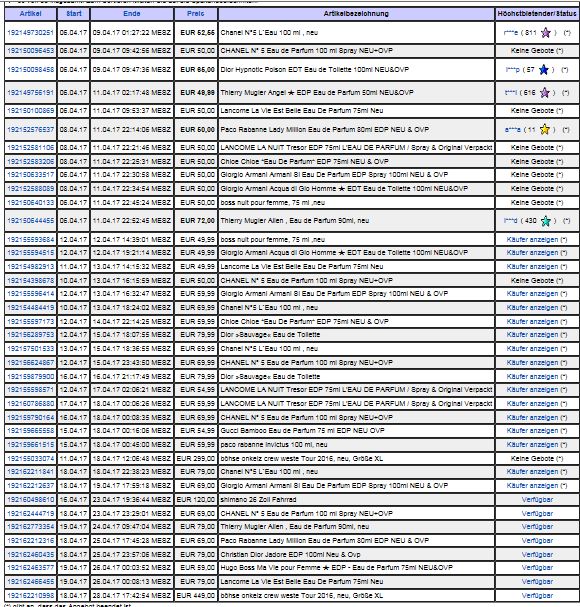Show buyer for Dior Sauvage ending 16.04.17
This screenshot has width=580, height=607.
(x=532, y=376)
